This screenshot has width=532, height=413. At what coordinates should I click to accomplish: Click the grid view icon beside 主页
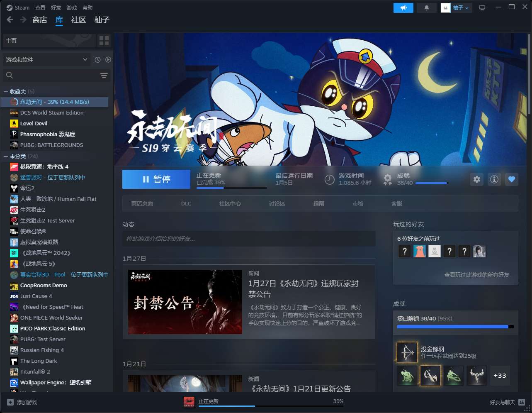point(104,41)
